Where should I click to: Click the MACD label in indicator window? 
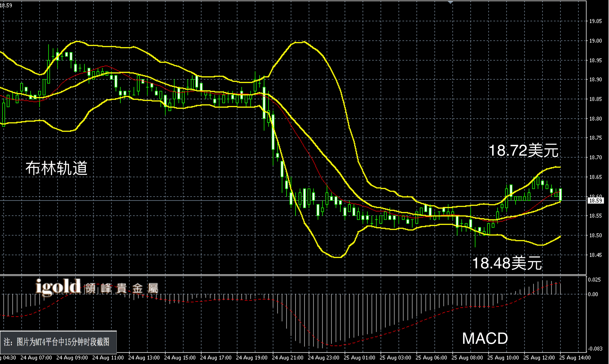485,338
